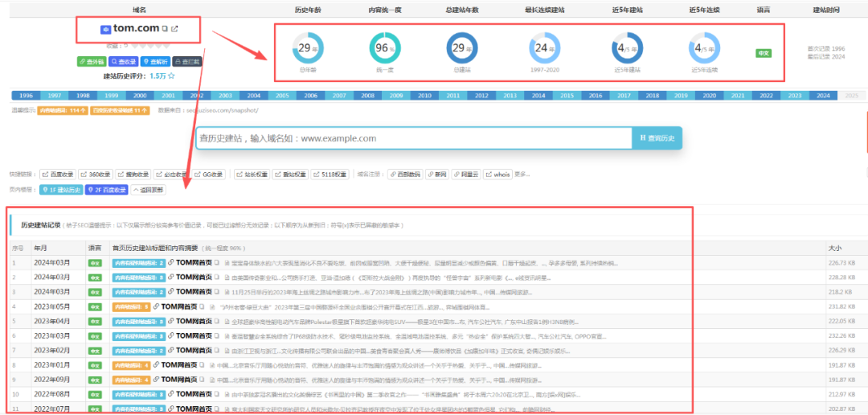
Task: Click the 96% 统一度 ring chart
Action: pos(385,48)
